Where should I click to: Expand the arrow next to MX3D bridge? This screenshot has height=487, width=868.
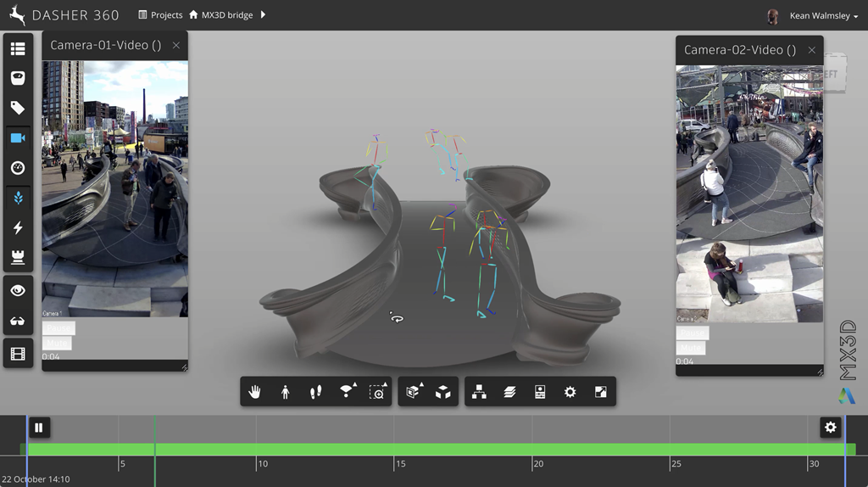pyautogui.click(x=263, y=15)
